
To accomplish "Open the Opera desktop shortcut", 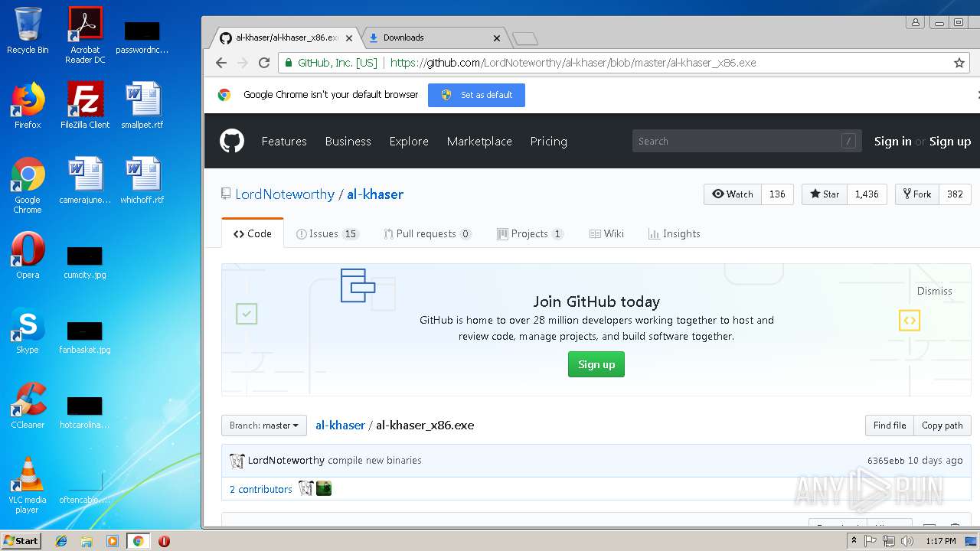I will pos(28,256).
